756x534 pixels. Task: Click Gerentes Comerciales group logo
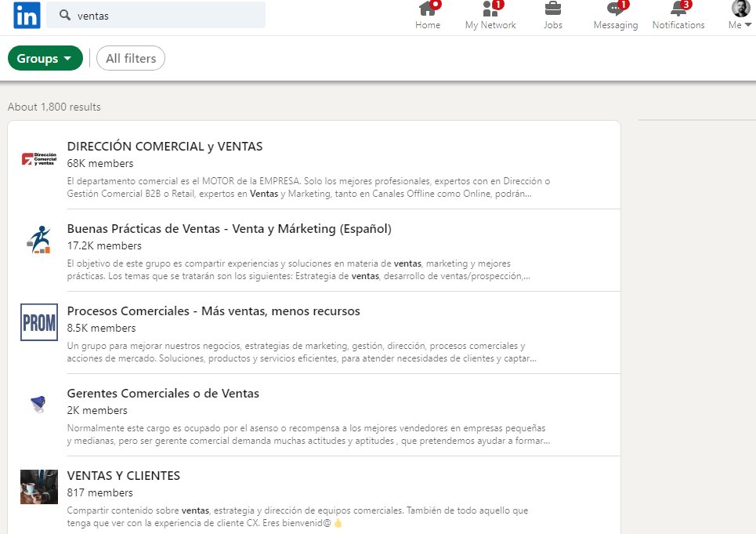38,403
